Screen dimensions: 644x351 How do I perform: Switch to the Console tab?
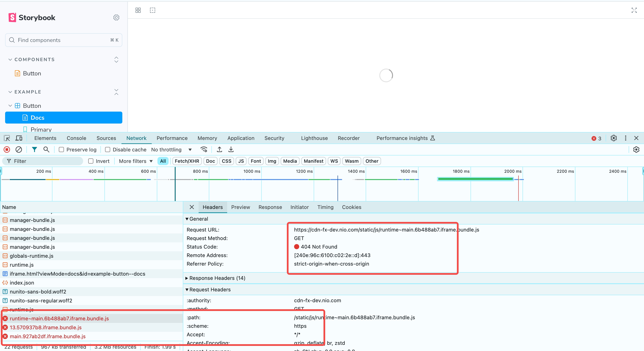(76, 138)
